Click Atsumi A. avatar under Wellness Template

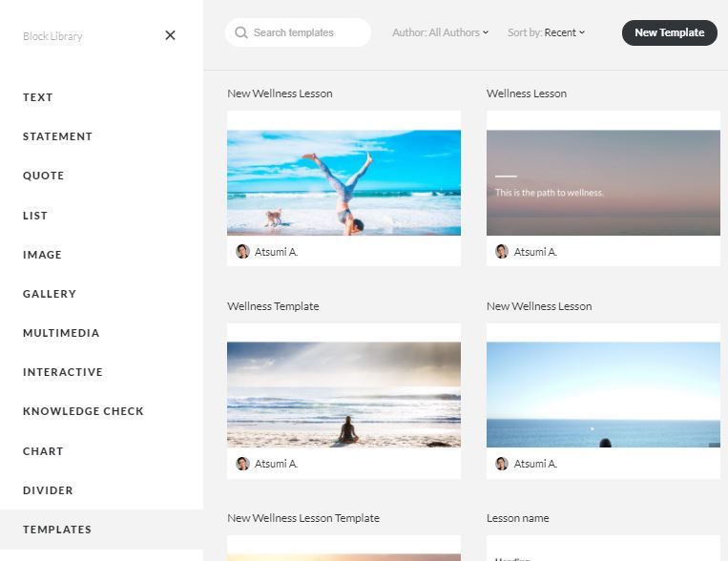click(x=242, y=463)
